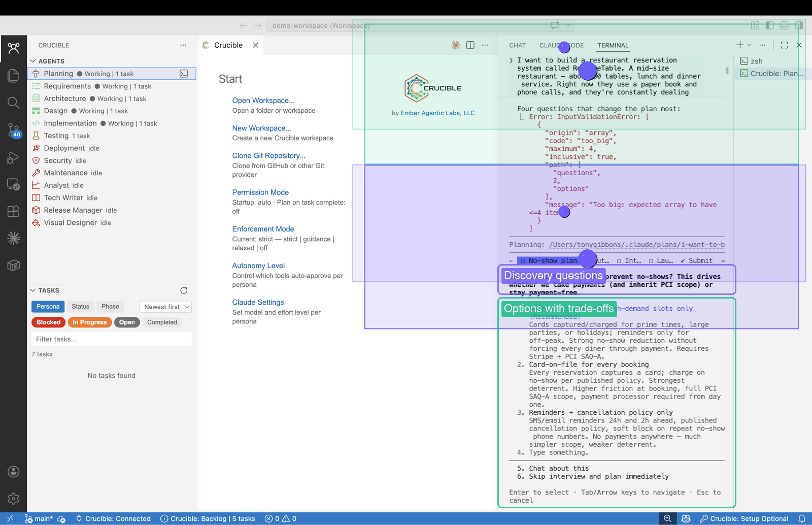Toggle the In Progress filter chip

click(89, 322)
